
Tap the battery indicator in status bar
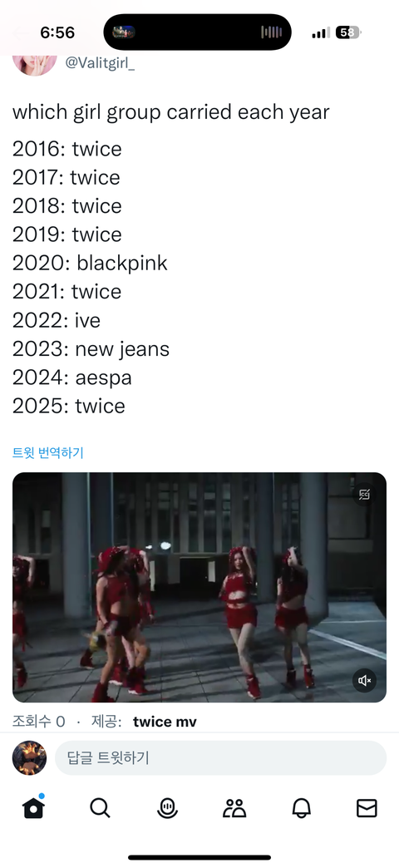[x=348, y=32]
